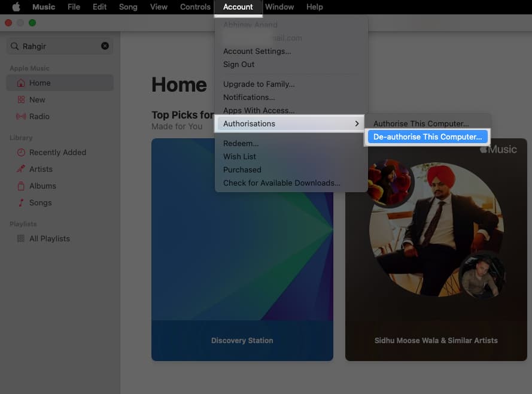Open the Help menu
The height and width of the screenshot is (394, 532).
315,7
